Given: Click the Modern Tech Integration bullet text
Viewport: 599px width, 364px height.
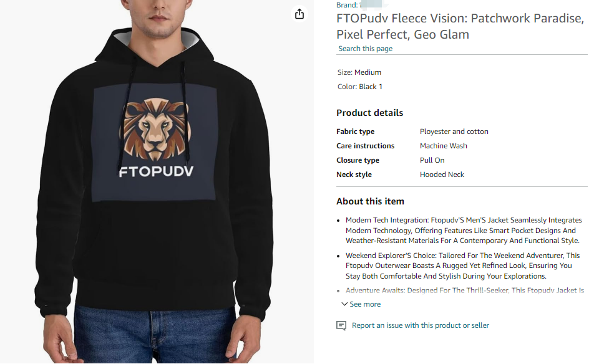Looking at the screenshot, I should [x=464, y=230].
